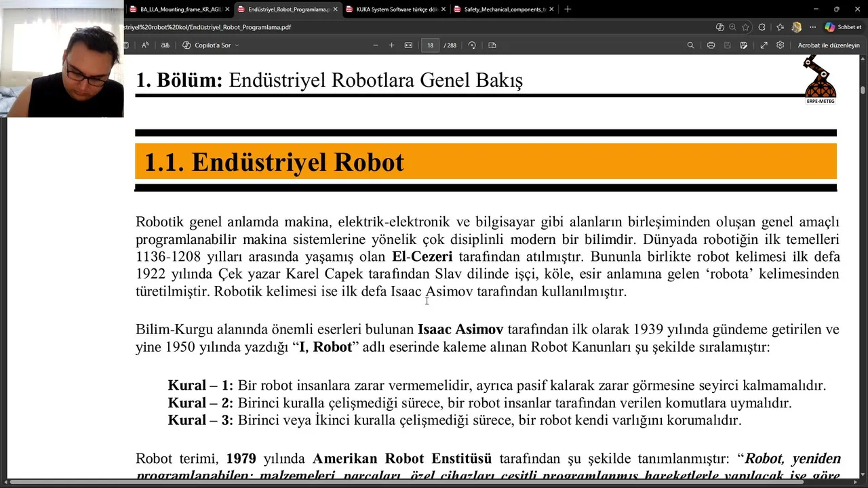Click the page number field showing 18

(430, 45)
